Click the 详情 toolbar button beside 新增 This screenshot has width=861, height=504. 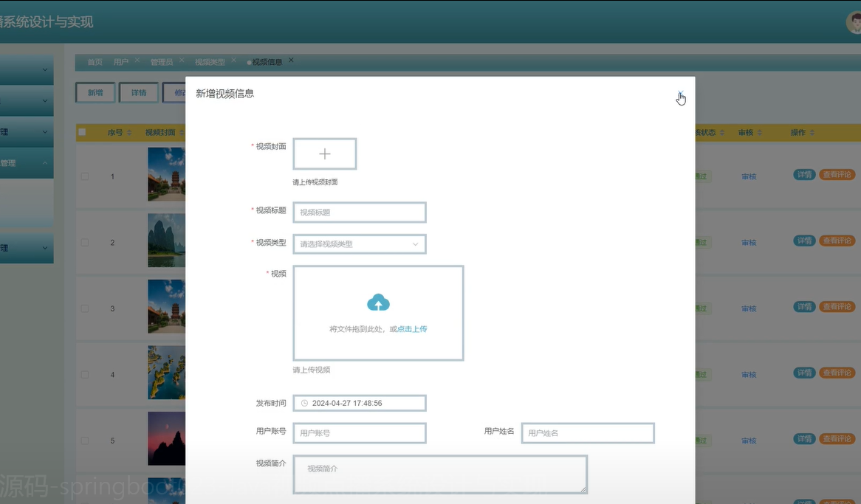click(x=138, y=93)
